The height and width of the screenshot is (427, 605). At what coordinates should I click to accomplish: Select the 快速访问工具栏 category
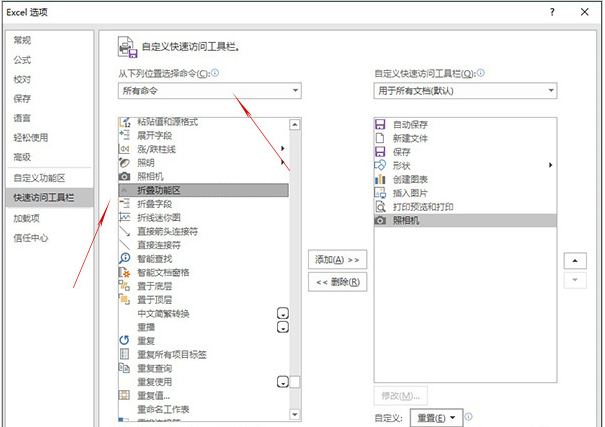click(50, 197)
